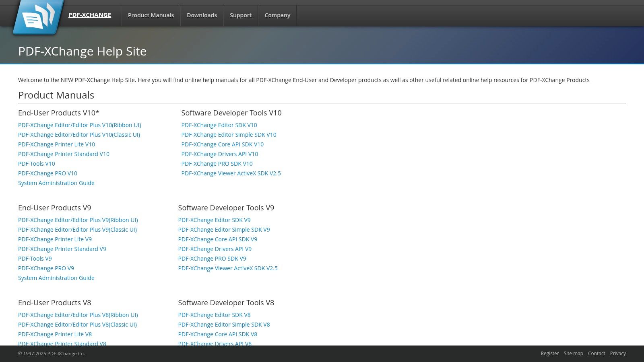Viewport: 644px width, 362px height.
Task: Open the PDF-XChange Editor SDK V10 manual
Action: [219, 125]
